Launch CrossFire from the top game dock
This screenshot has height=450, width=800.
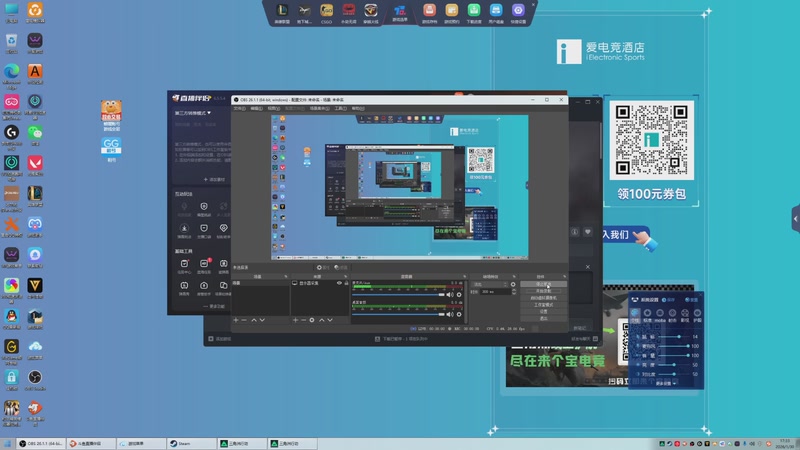371,10
